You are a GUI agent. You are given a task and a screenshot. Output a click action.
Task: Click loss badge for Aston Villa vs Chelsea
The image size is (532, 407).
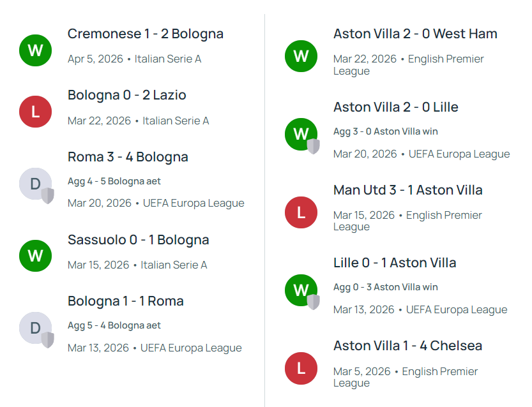coord(301,368)
